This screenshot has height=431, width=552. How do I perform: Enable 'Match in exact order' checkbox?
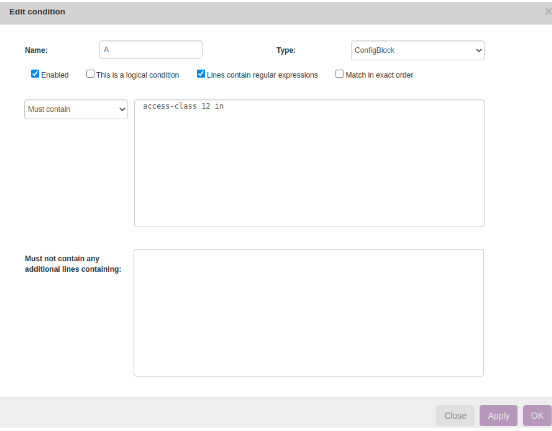pyautogui.click(x=339, y=74)
